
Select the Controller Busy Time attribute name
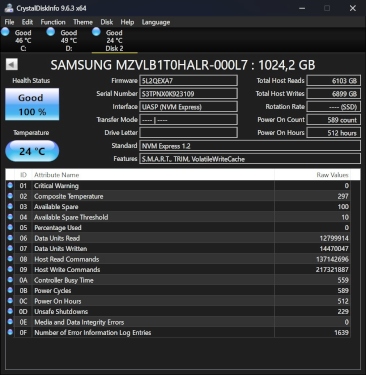click(x=64, y=280)
